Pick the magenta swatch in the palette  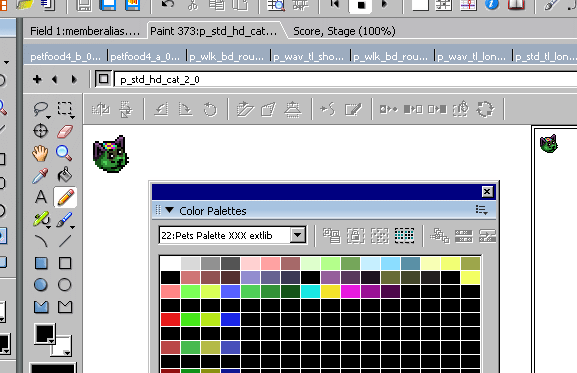pos(350,291)
